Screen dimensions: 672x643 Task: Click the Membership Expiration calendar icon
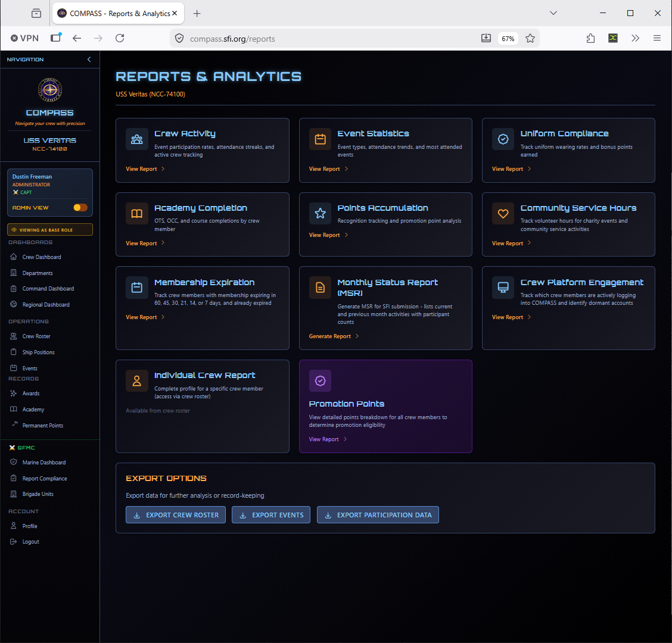point(136,288)
